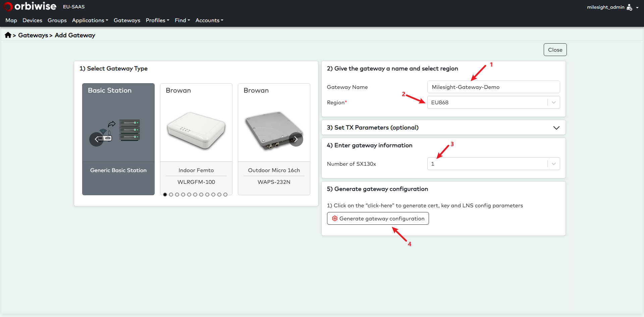The width and height of the screenshot is (644, 317).
Task: Open the Region EU868 dropdown
Action: click(493, 102)
